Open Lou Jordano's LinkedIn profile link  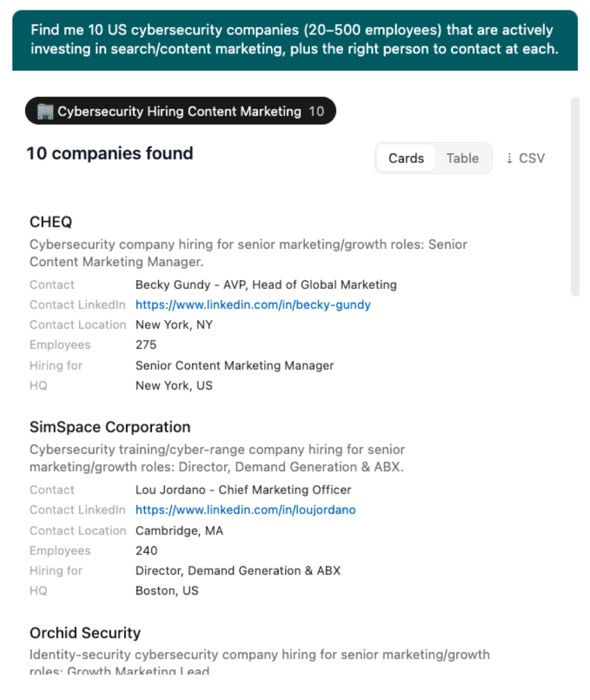pyautogui.click(x=245, y=510)
